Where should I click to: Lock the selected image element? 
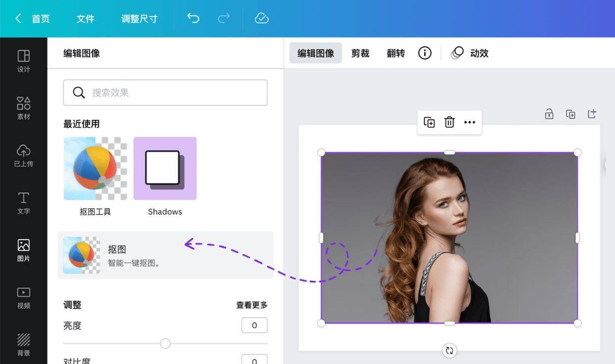[549, 114]
